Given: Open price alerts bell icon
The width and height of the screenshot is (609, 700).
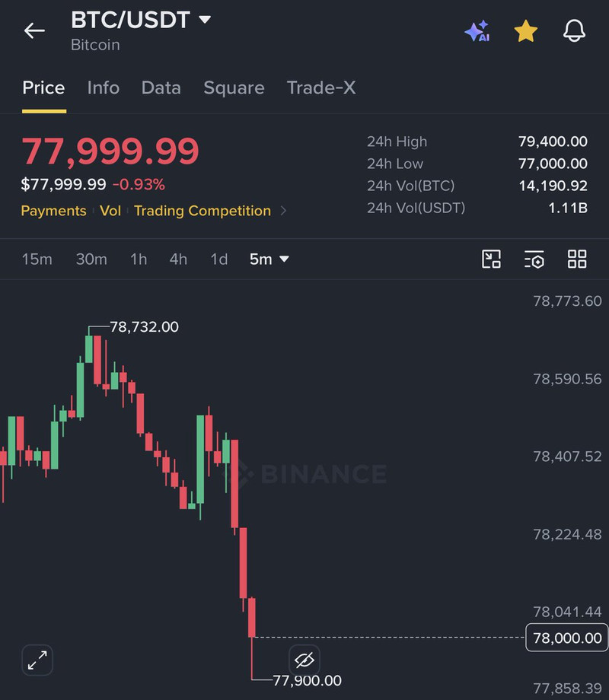Looking at the screenshot, I should 574,30.
